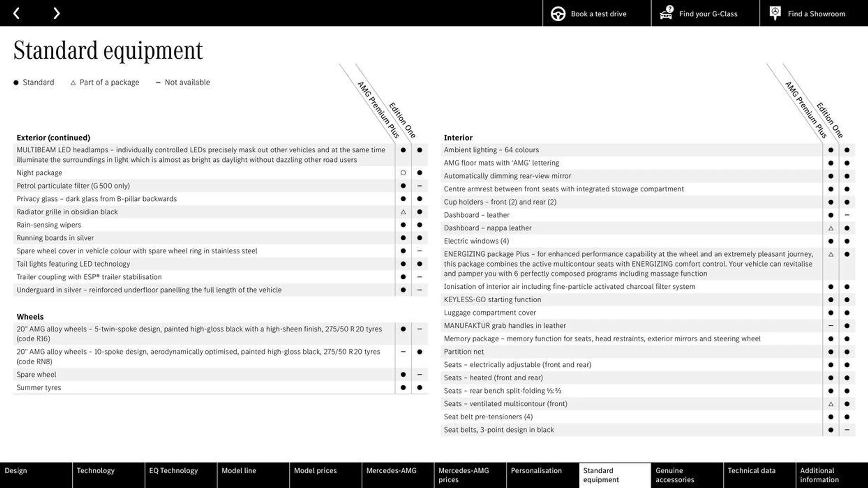This screenshot has height=488, width=868.
Task: Expand the Wheels section
Action: [x=30, y=316]
